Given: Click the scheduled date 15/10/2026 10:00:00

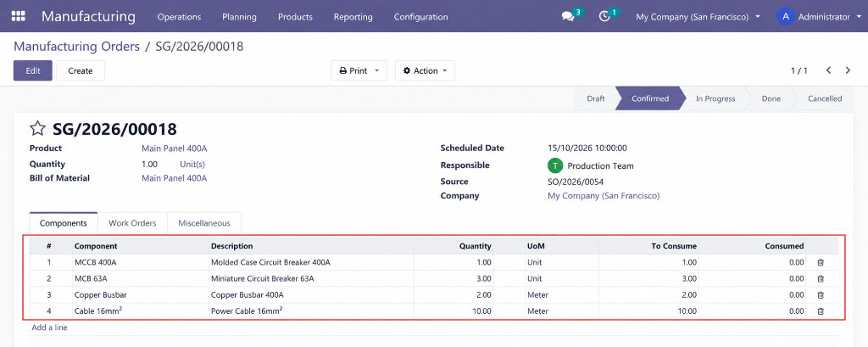Looking at the screenshot, I should coord(587,148).
